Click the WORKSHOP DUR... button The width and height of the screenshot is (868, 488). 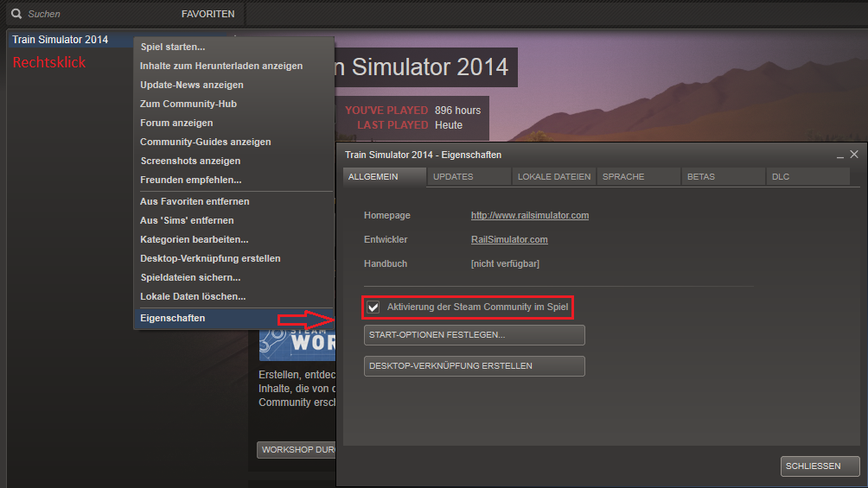tap(297, 450)
